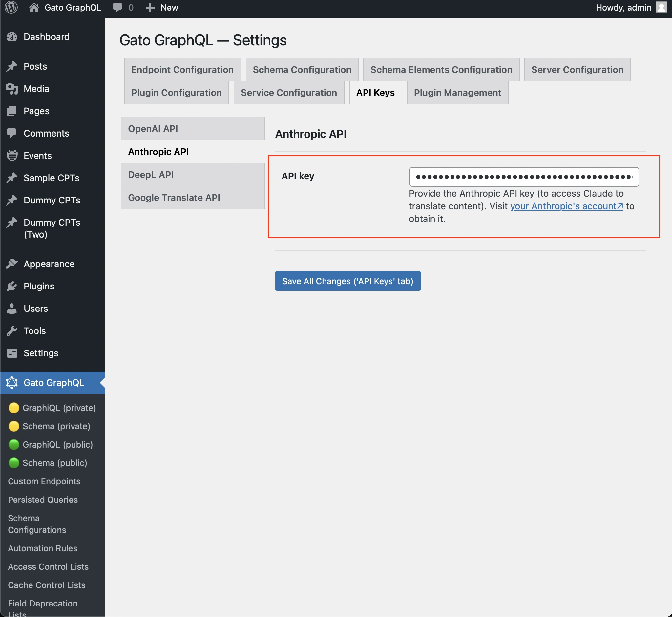
Task: Select the Server Configuration tab
Action: tap(577, 70)
